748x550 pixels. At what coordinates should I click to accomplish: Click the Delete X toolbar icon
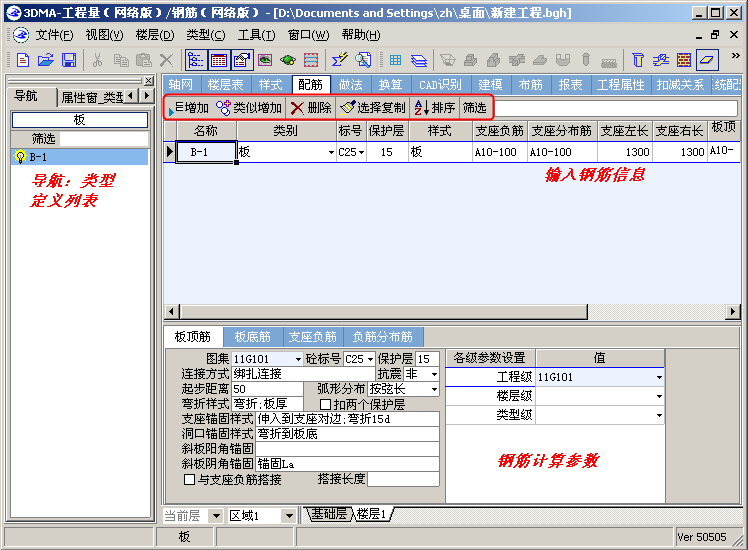(x=166, y=60)
